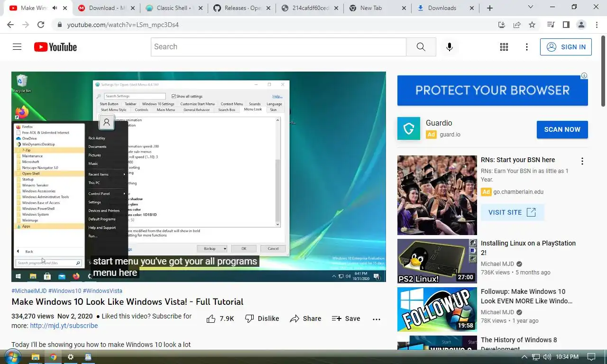Like the video with thumbs up
Image resolution: width=607 pixels, height=364 pixels.
coord(221,319)
